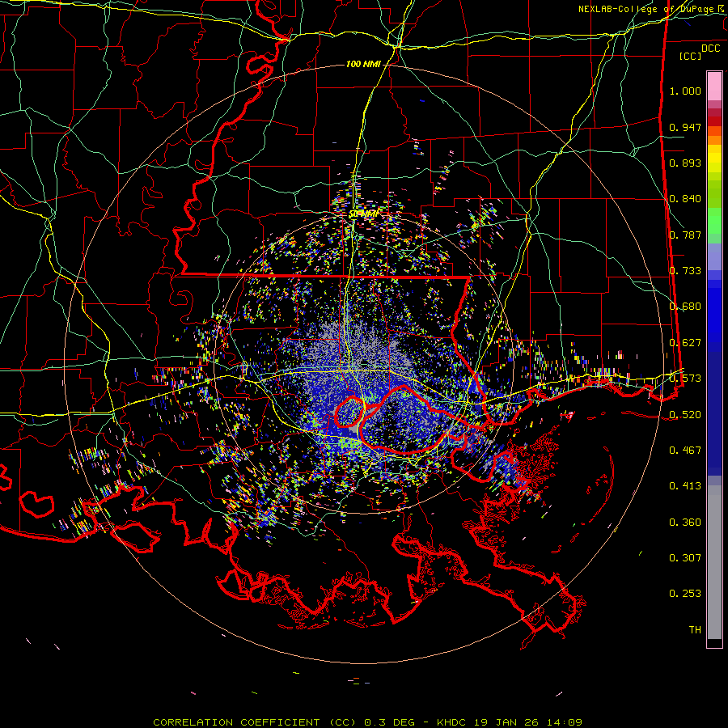Pick the pink segment of the color bar
728x728 pixels.
pyautogui.click(x=714, y=87)
